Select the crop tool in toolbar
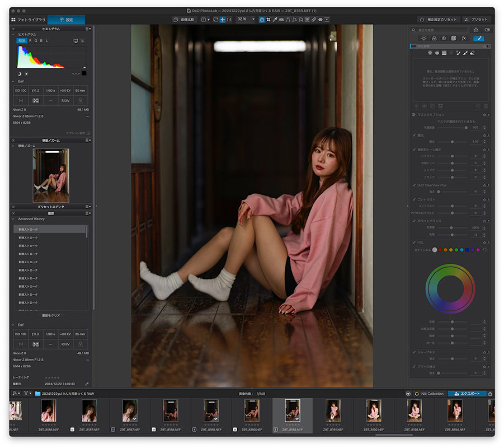The height and width of the screenshot is (448, 504). [x=269, y=20]
